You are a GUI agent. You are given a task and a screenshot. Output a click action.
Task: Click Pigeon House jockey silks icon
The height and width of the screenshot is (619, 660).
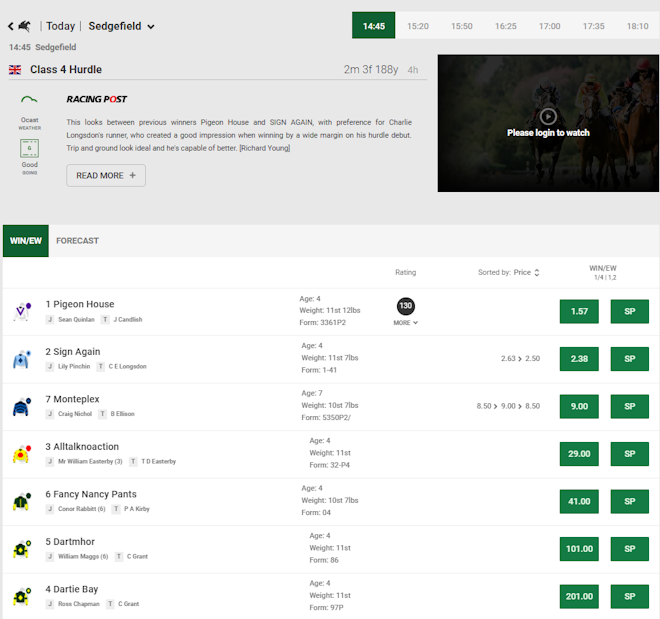pyautogui.click(x=22, y=312)
